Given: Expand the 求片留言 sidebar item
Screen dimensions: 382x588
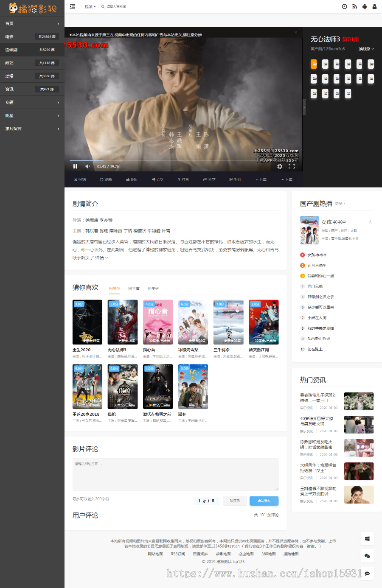Looking at the screenshot, I should tap(32, 129).
